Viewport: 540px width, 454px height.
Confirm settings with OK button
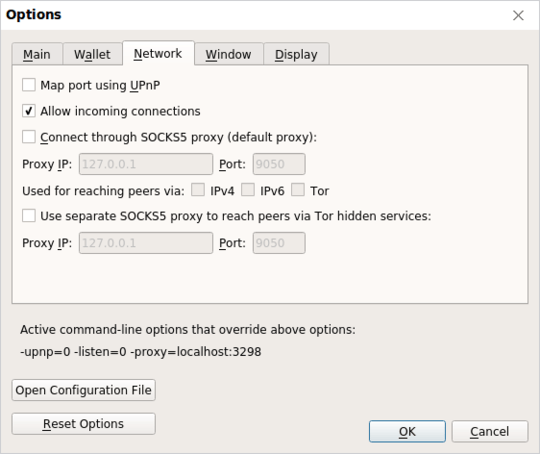click(x=407, y=431)
